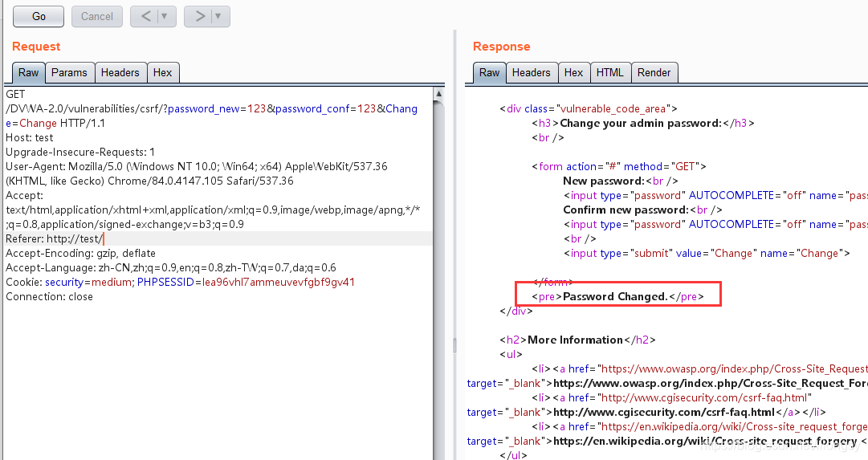Click the 'Upgrade-Insecure-Requests: 1' line
This screenshot has width=868, height=460.
click(80, 153)
